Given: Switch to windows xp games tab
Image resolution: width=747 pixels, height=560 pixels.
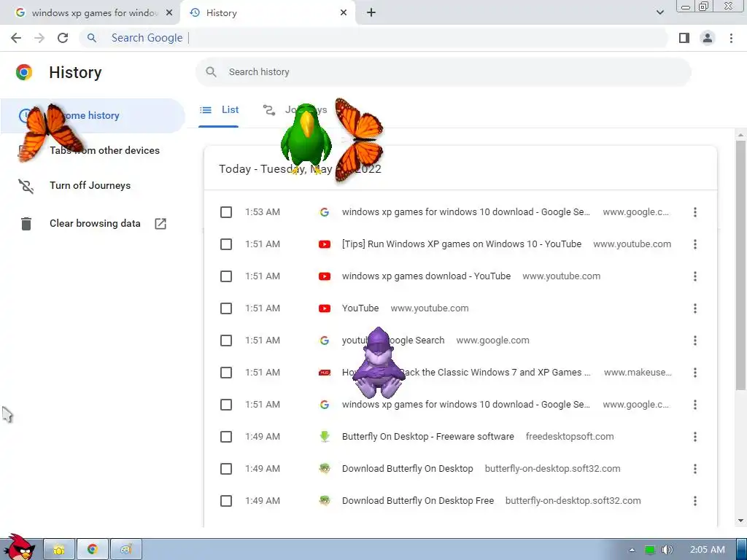Looking at the screenshot, I should tap(90, 13).
